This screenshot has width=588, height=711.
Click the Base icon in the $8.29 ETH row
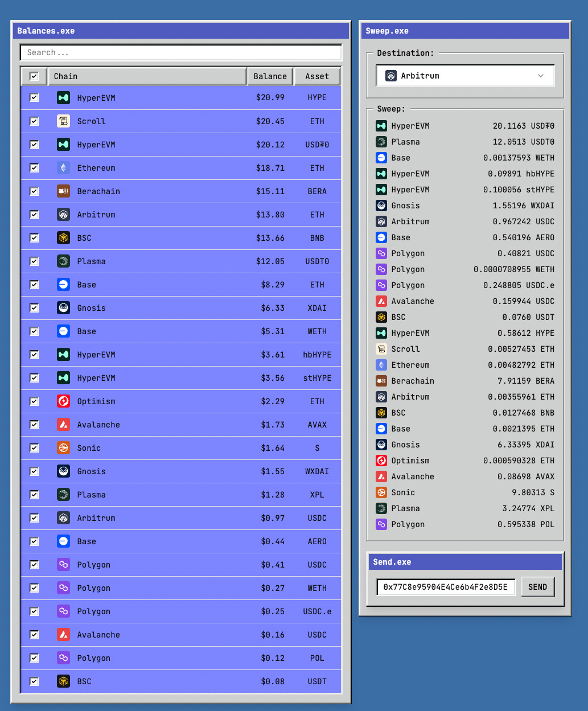coord(63,284)
